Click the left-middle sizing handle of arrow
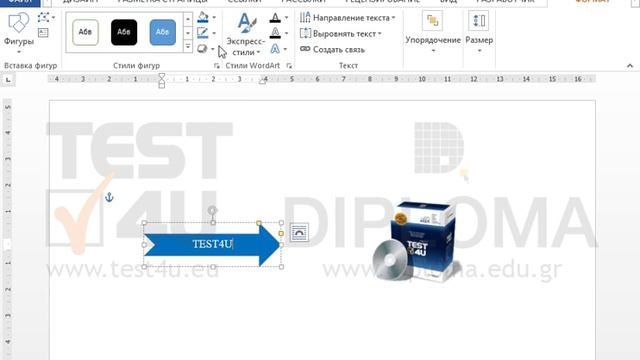This screenshot has width=640, height=360. [144, 245]
